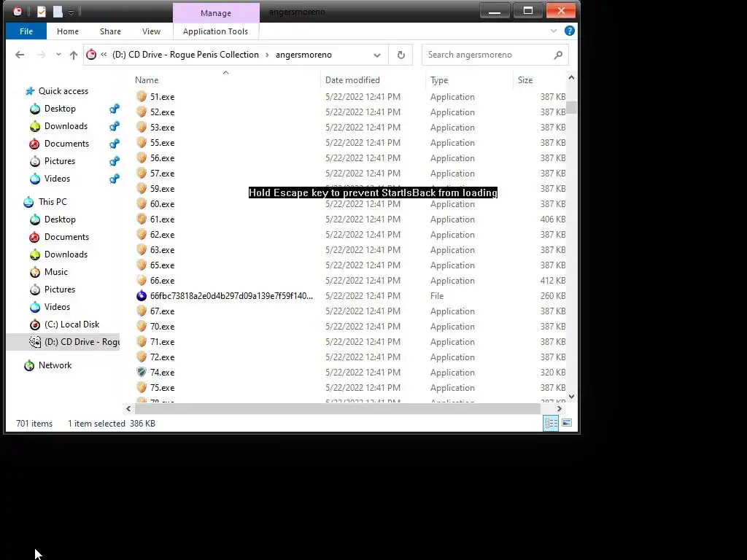Select the Application Tools tab
The width and height of the screenshot is (747, 560).
coord(215,31)
